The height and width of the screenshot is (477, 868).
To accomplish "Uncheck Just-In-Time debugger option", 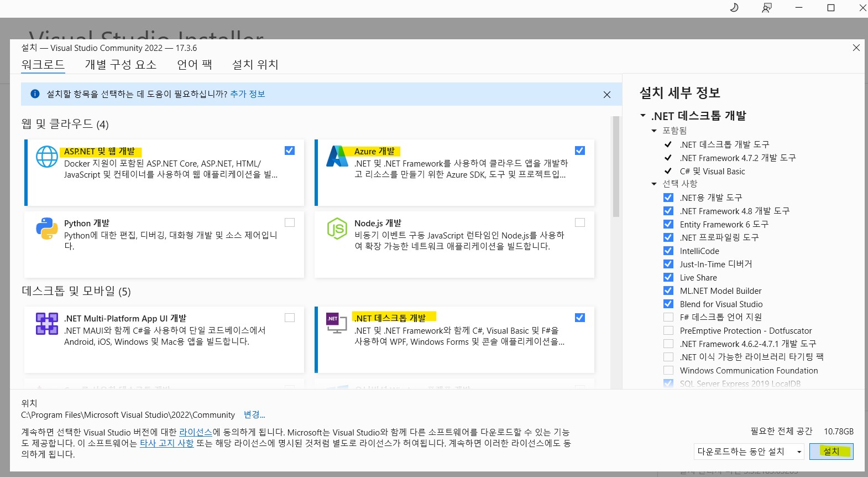I will click(668, 264).
